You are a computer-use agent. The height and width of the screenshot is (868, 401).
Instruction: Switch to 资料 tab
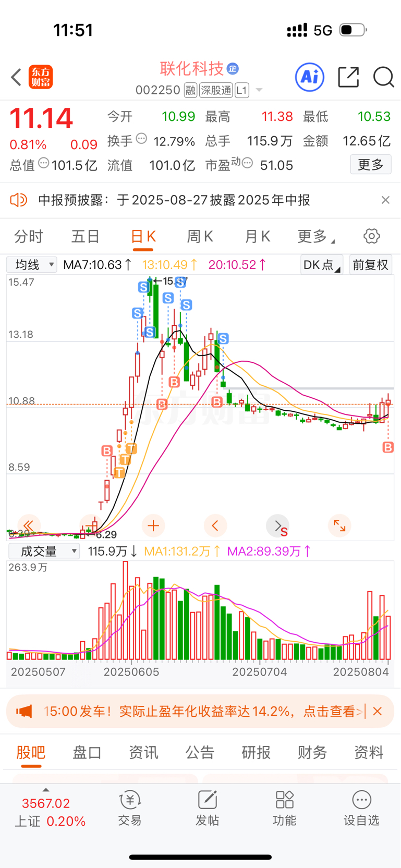tap(369, 752)
